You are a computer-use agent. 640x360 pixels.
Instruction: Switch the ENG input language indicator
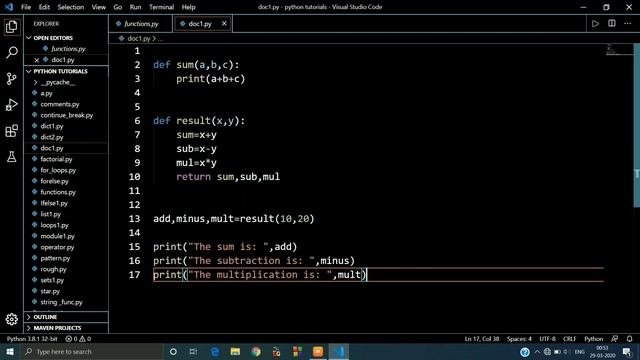[x=579, y=351]
